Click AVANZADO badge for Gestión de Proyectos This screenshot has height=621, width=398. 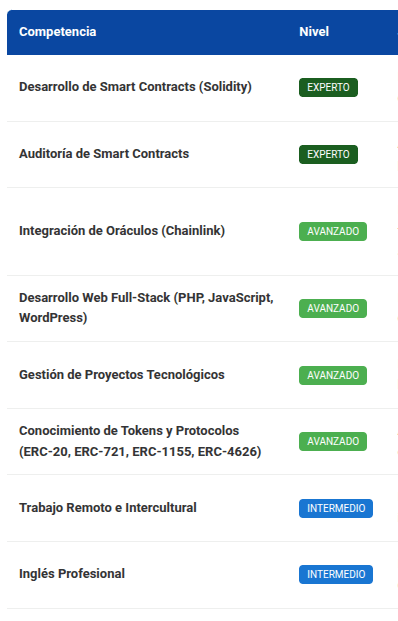pos(333,375)
